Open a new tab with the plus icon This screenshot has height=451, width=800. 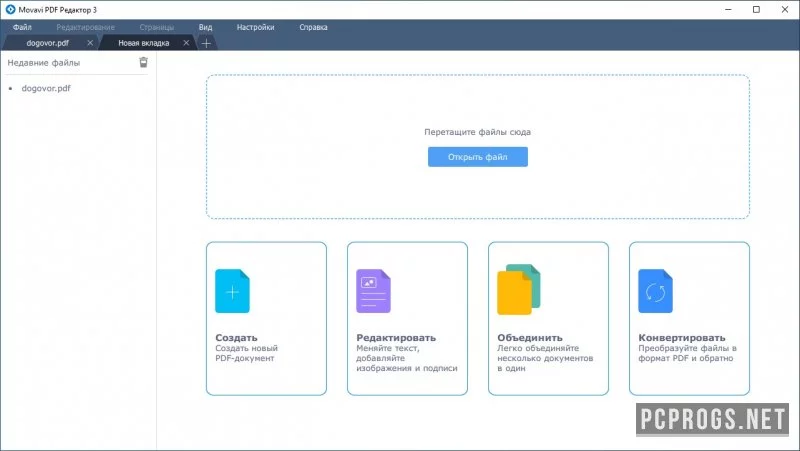(x=206, y=43)
